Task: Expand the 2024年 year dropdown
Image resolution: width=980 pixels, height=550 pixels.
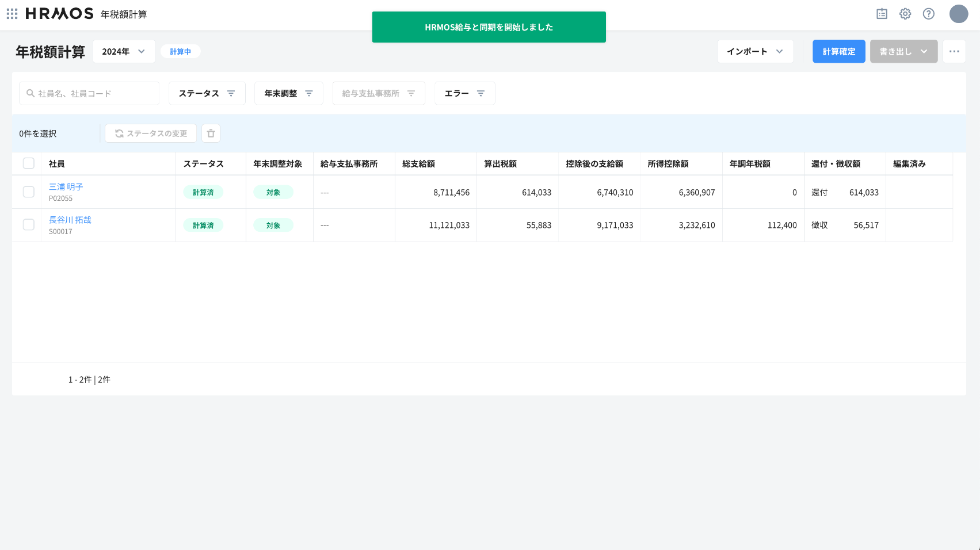Action: pyautogui.click(x=124, y=52)
